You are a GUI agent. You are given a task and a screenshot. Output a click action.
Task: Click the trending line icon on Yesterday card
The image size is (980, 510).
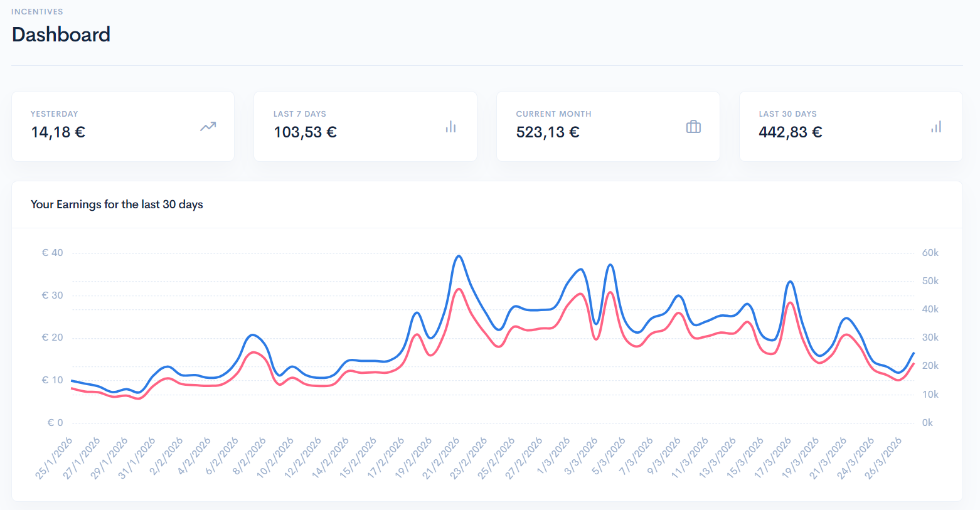207,126
